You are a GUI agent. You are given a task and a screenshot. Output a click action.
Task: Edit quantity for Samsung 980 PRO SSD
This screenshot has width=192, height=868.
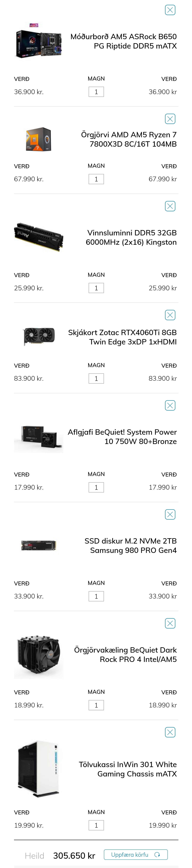click(x=96, y=596)
